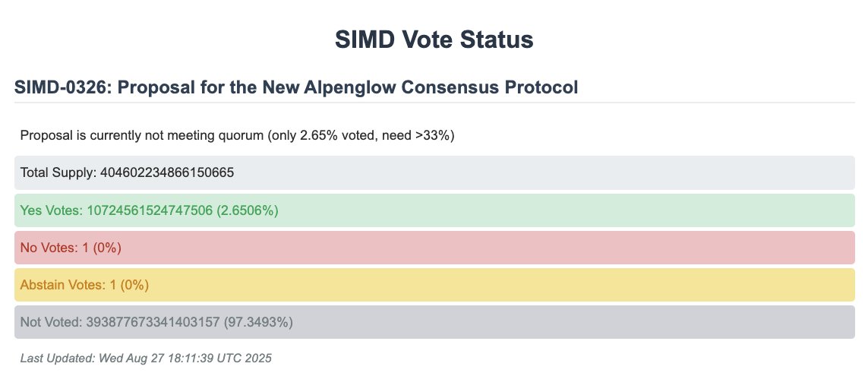The image size is (868, 376).
Task: Select the yes vote count 10724561524747506
Action: click(x=150, y=210)
